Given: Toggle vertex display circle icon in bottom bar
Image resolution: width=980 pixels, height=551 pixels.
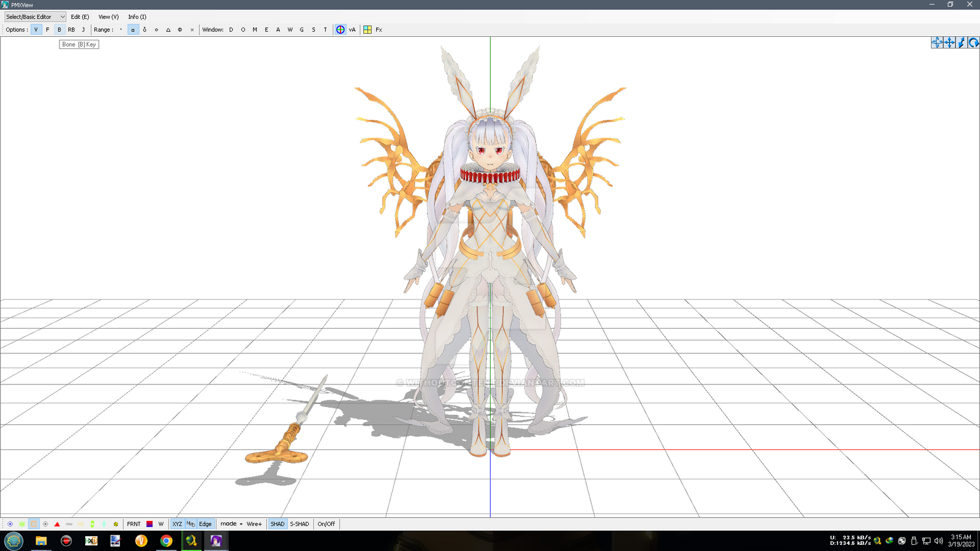Looking at the screenshot, I should [10, 524].
